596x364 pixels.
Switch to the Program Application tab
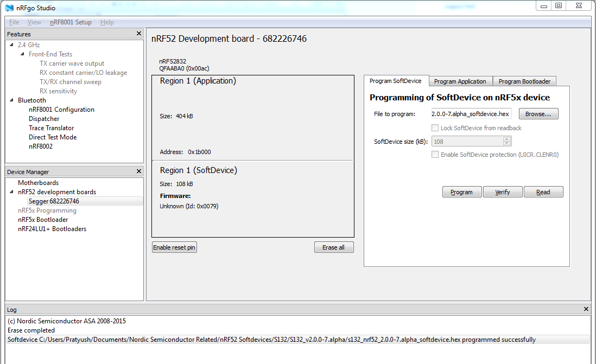point(460,81)
